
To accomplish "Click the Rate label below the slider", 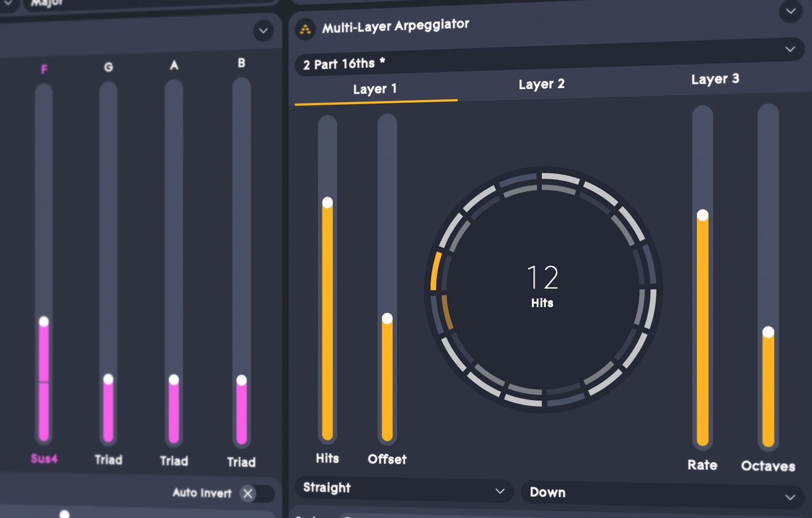I will (703, 465).
